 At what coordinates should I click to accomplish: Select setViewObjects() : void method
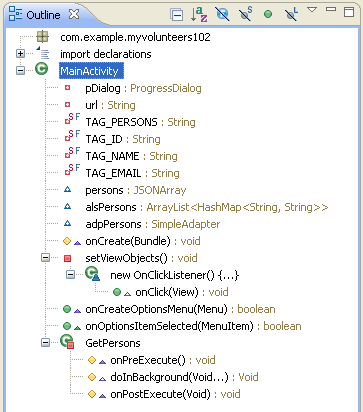[x=141, y=258]
